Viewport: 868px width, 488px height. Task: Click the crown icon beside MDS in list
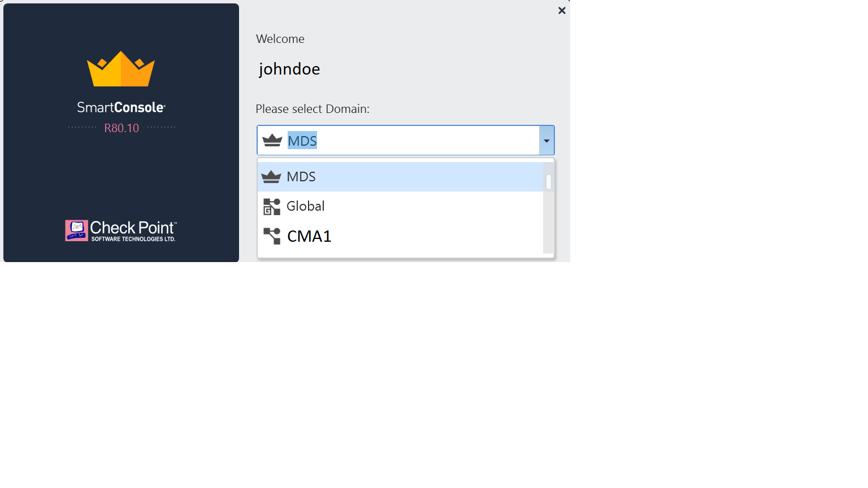coord(271,177)
